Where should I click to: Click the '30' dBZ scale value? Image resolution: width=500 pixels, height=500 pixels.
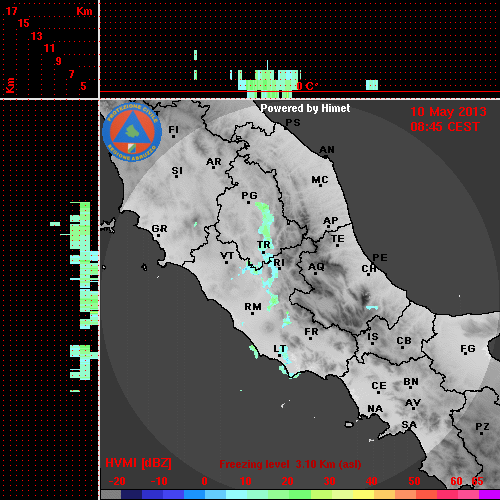coord(329,481)
